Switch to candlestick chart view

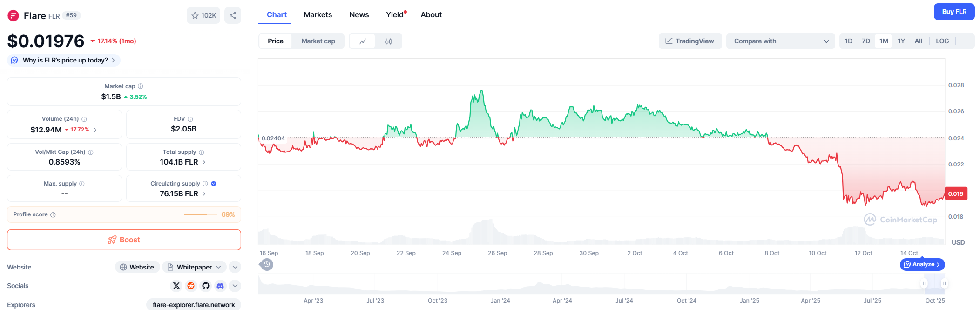[389, 41]
